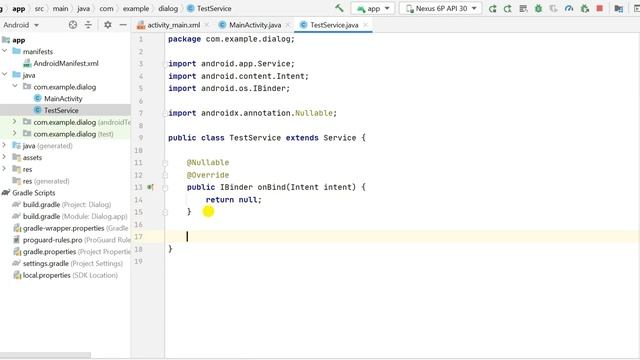Click the app breadcrumb in the navigation bar

18,8
